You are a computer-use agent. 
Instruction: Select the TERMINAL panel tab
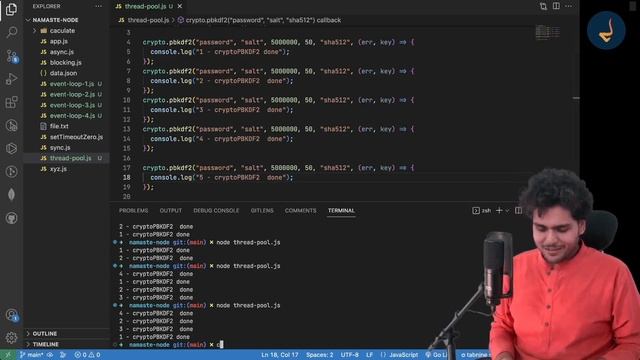point(341,211)
